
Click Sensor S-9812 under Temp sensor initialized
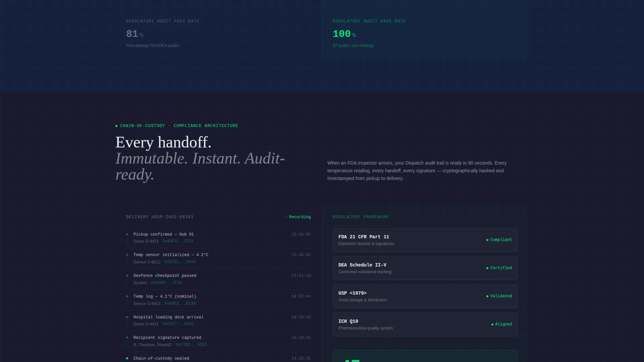147,262
